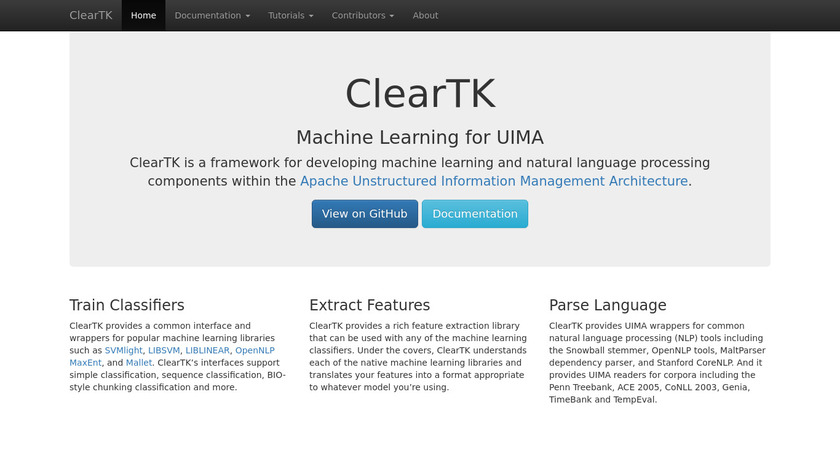Click the ClearTK brand link in navbar
Viewport: 840px width, 472px height.
click(x=91, y=16)
